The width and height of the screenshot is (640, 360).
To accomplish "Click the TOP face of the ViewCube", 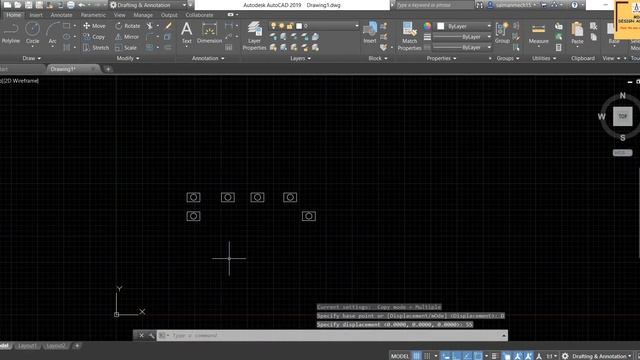I will coord(622,116).
